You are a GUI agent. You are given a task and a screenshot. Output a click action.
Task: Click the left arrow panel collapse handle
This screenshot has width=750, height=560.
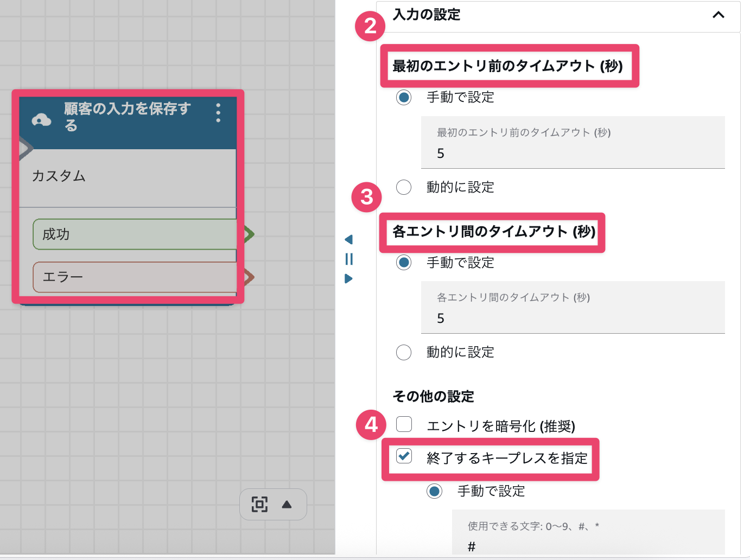(348, 239)
